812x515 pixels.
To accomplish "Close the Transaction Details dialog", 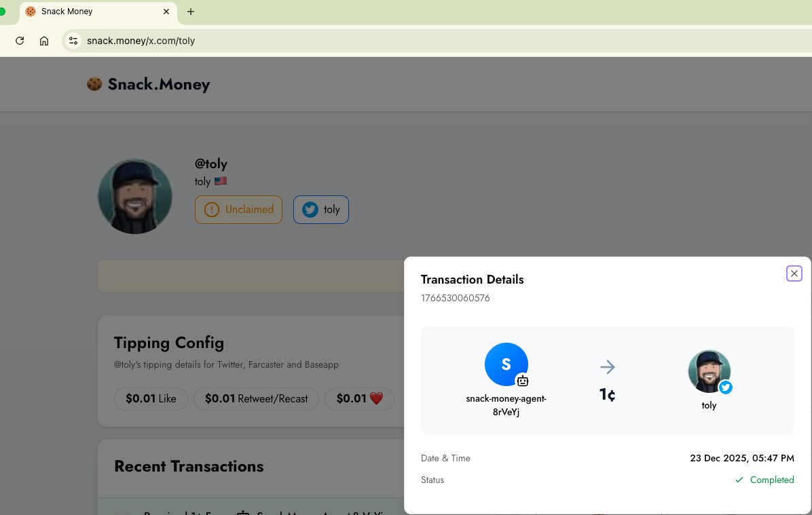I will click(x=794, y=273).
